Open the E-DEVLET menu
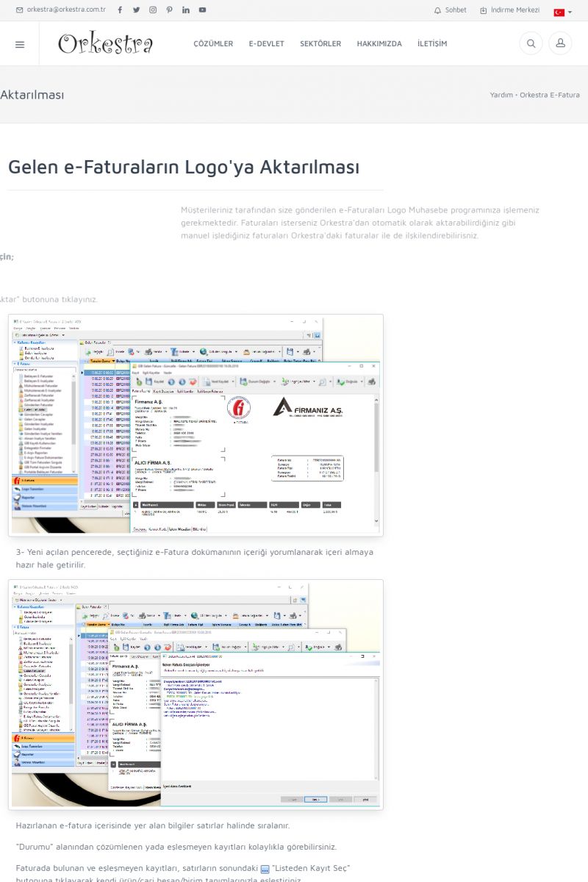The width and height of the screenshot is (588, 882). tap(266, 44)
